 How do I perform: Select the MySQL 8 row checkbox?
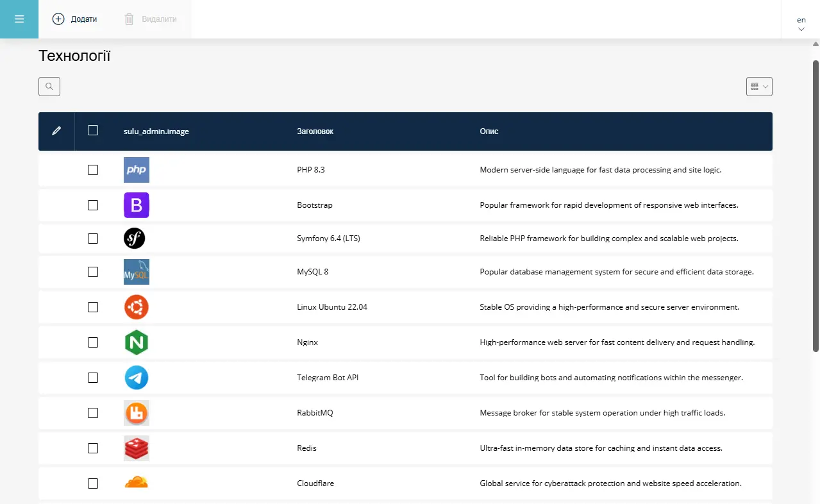(x=93, y=272)
